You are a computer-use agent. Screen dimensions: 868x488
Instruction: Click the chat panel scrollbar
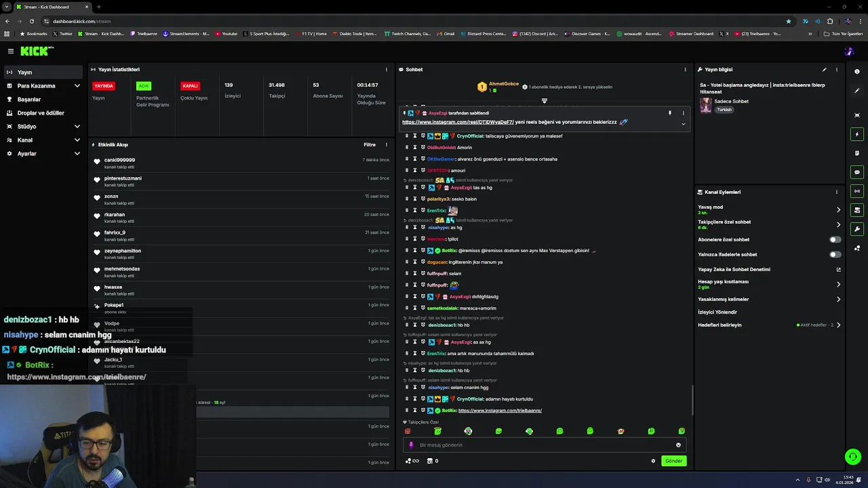coord(692,400)
